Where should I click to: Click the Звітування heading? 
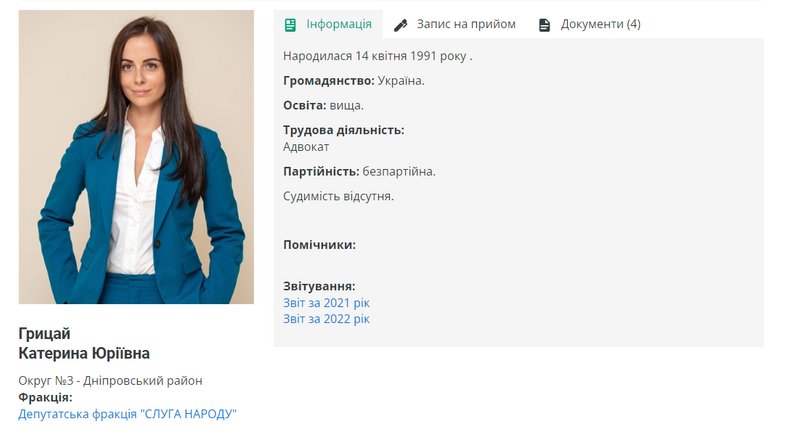(319, 286)
